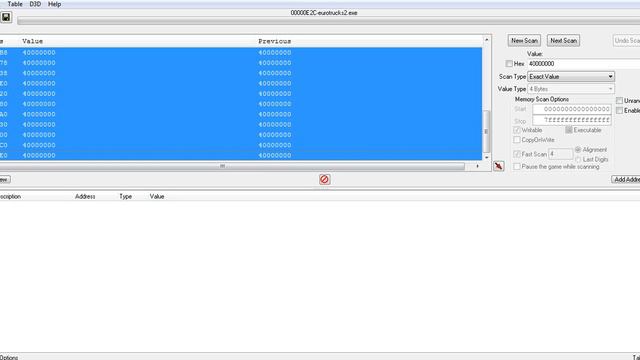Select the Last Digits radio button
Image resolution: width=640 pixels, height=360 pixels.
578,160
